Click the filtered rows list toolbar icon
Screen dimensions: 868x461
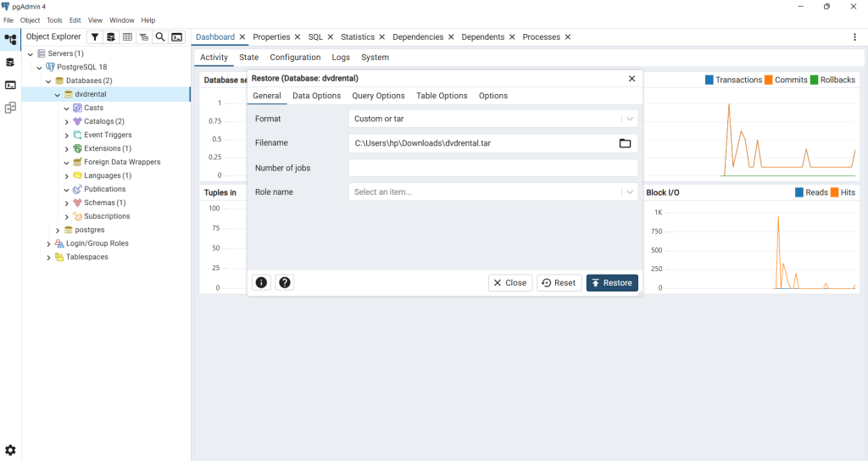click(x=144, y=37)
